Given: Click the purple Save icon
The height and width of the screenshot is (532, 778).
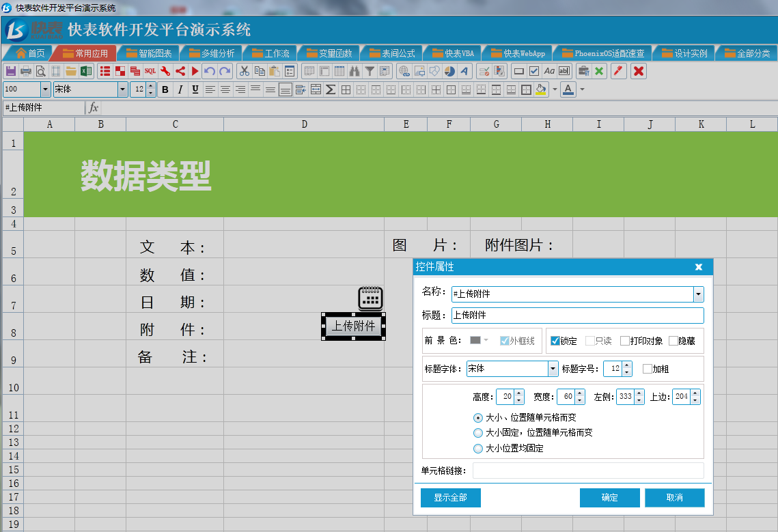Looking at the screenshot, I should pos(11,71).
